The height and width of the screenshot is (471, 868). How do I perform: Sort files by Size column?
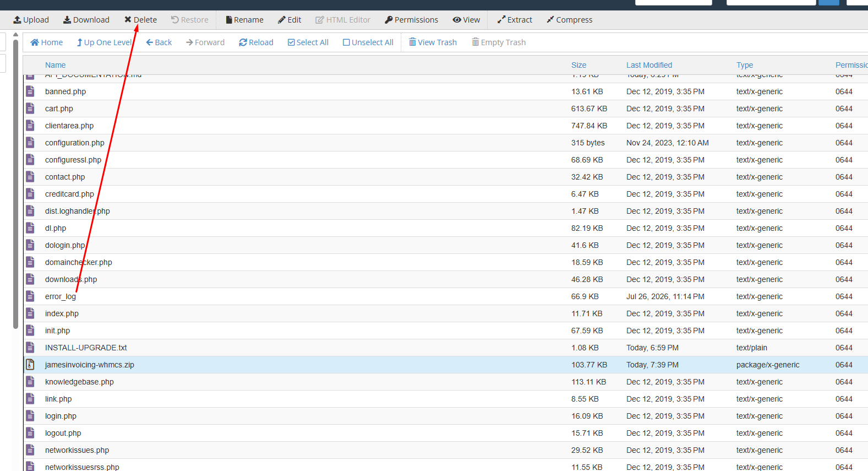578,65
